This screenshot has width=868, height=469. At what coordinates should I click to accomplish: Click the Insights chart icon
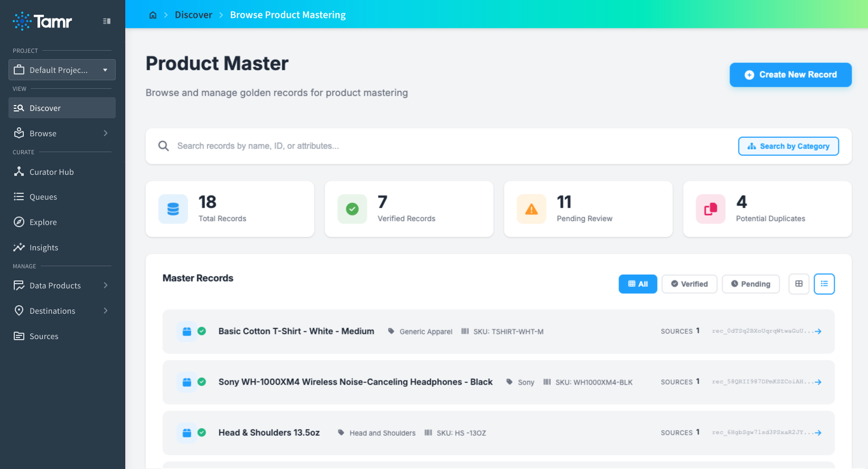[x=19, y=247]
